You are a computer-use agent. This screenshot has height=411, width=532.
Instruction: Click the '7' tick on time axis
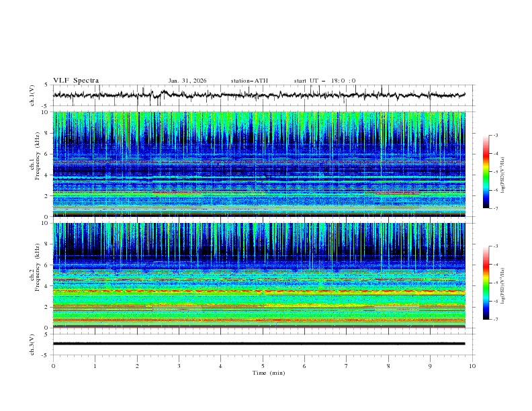tap(347, 366)
